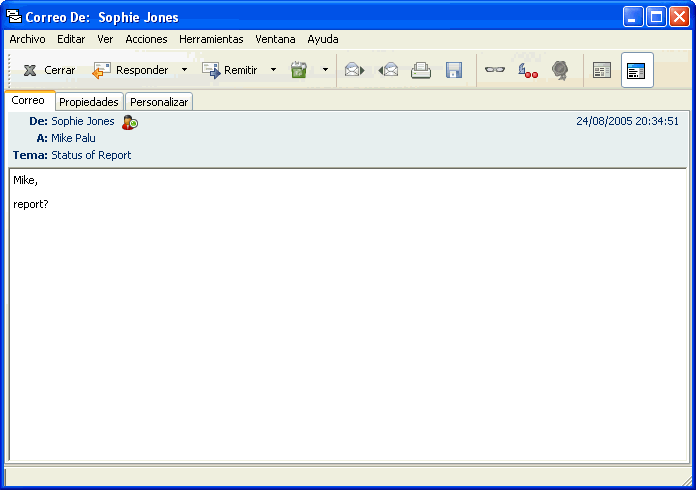
Task: Close the window with red X
Action: tap(679, 17)
